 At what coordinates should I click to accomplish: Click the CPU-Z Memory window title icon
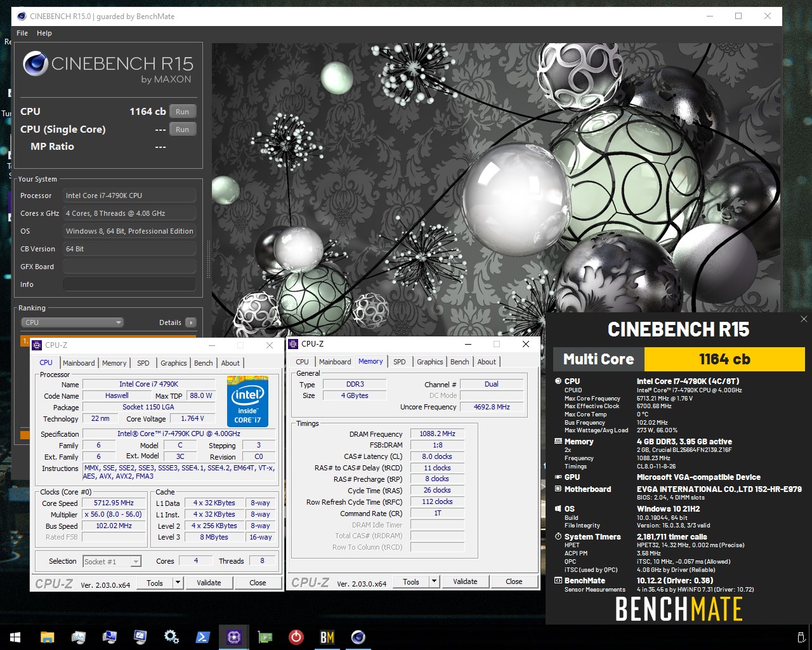coord(293,344)
